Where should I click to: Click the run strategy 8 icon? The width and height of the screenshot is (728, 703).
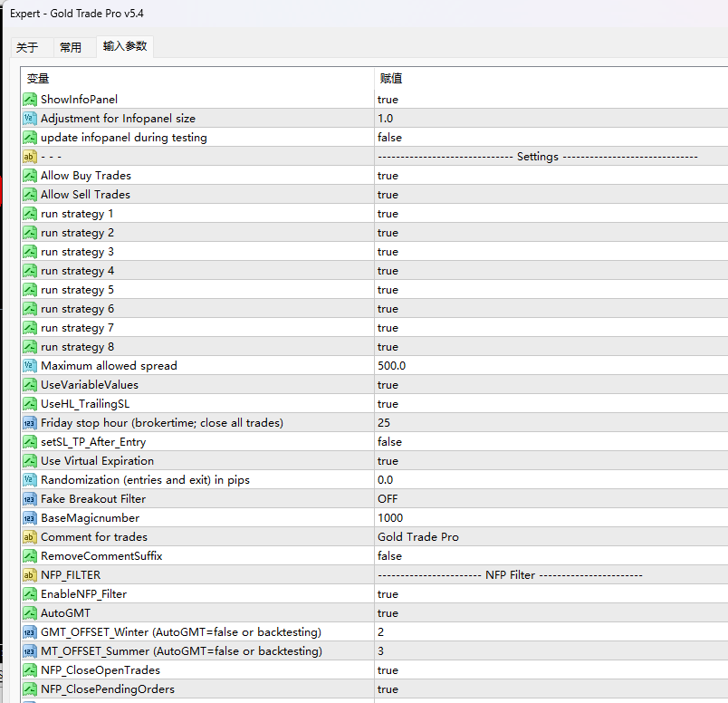coord(30,347)
